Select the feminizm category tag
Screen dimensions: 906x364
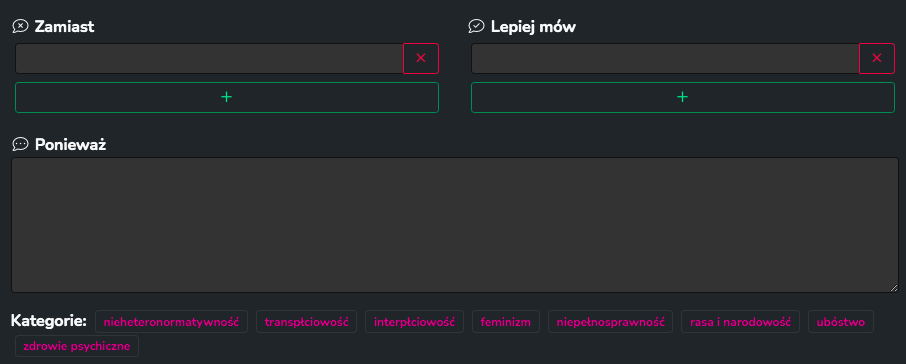(506, 322)
